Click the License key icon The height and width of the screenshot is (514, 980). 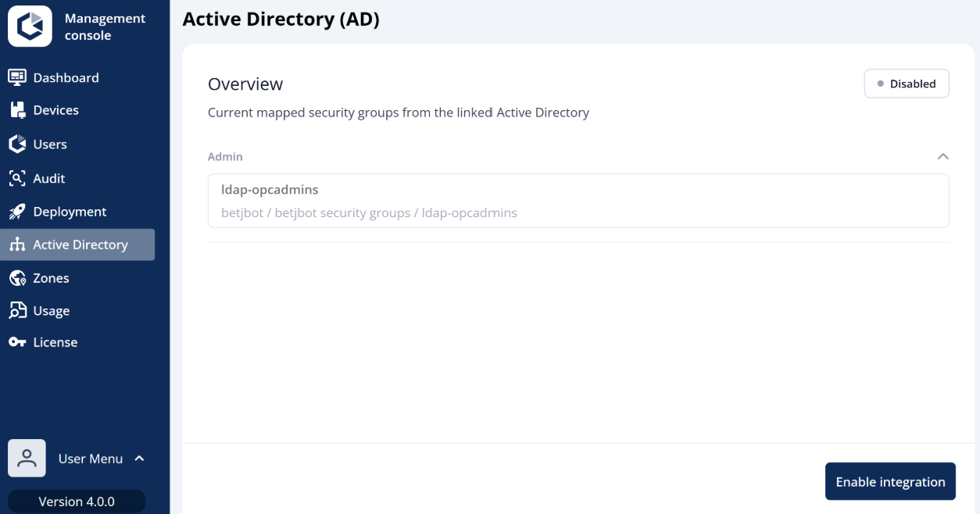tap(17, 342)
